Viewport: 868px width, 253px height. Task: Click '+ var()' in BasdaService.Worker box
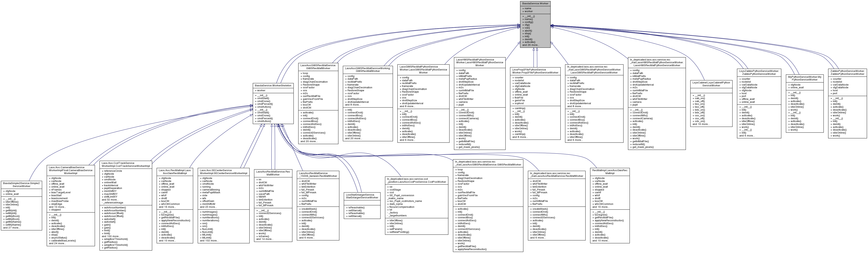526,28
